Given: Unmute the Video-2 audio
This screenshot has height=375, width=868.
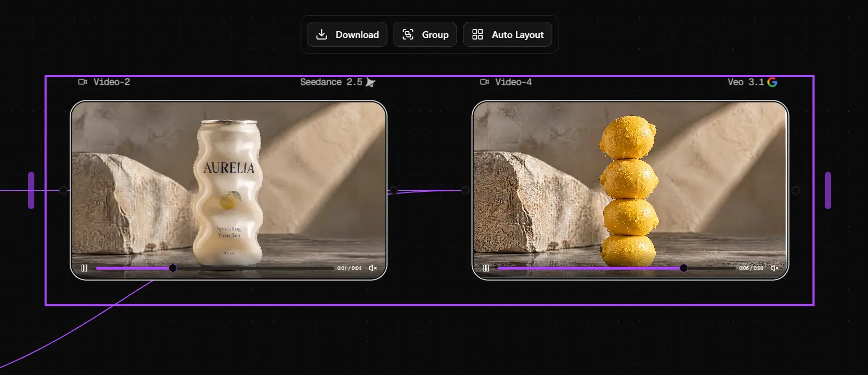Looking at the screenshot, I should (x=373, y=268).
